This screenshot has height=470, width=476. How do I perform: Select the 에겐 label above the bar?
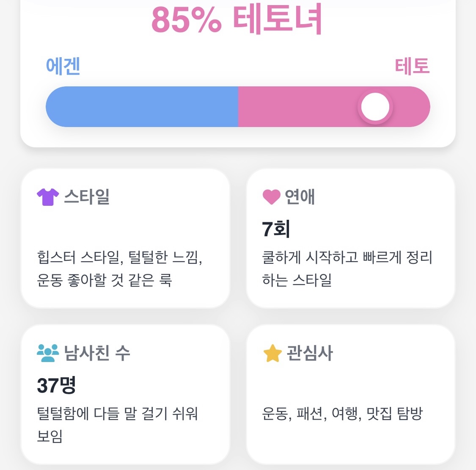[63, 66]
